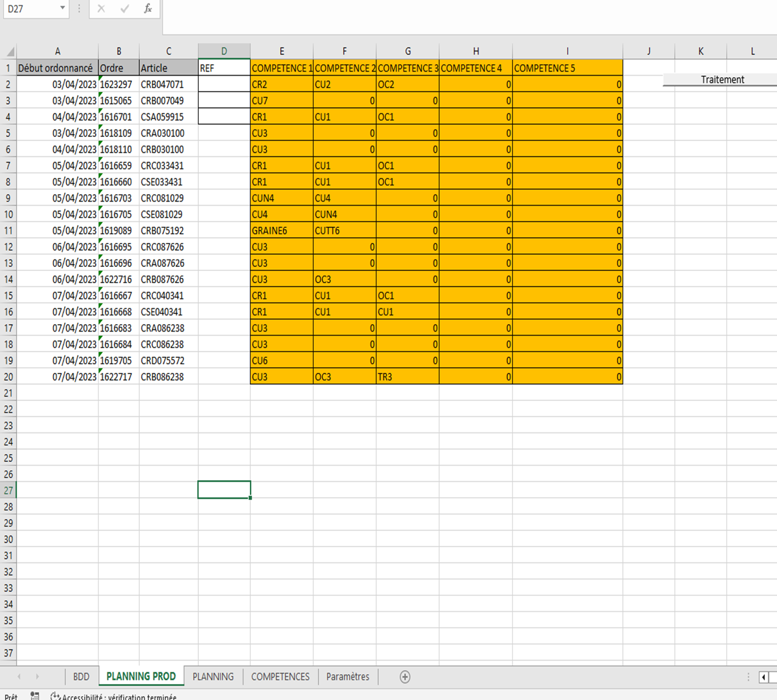Click inside the Name Box showing D27

30,9
